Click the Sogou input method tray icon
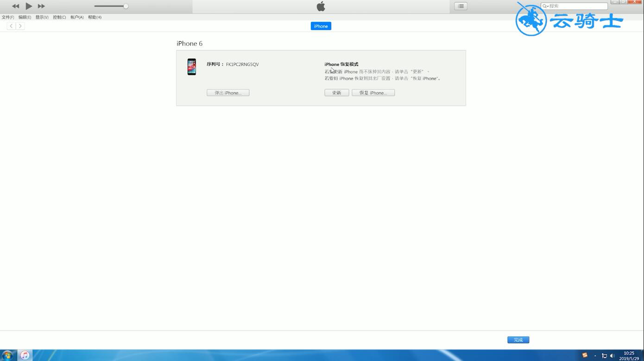This screenshot has height=361, width=644. pyautogui.click(x=585, y=355)
